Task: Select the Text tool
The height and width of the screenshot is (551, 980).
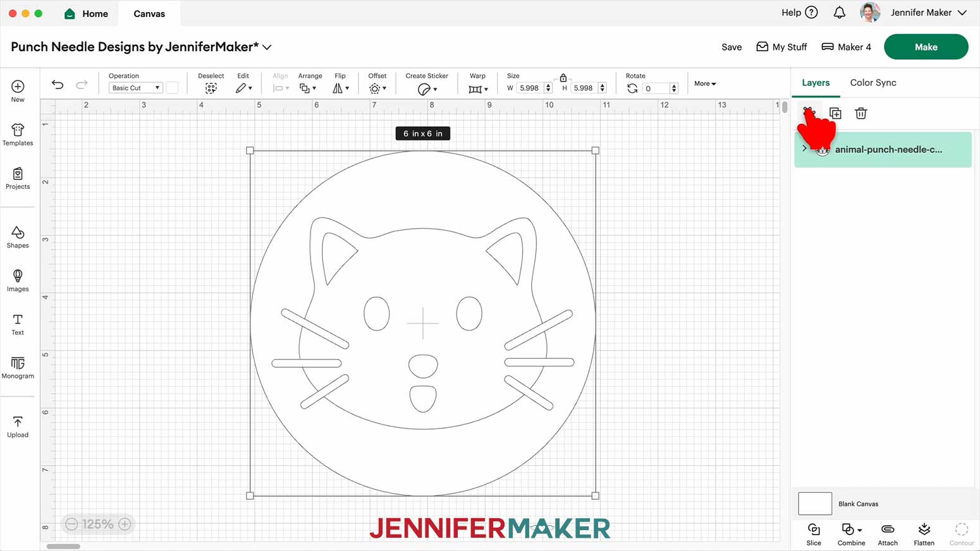Action: point(18,324)
